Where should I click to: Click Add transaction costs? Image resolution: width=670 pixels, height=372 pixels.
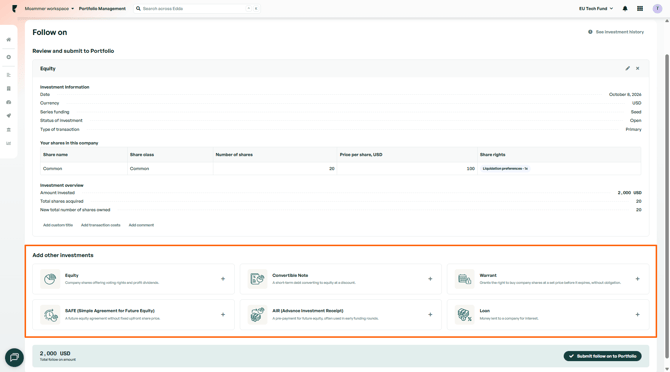101,225
